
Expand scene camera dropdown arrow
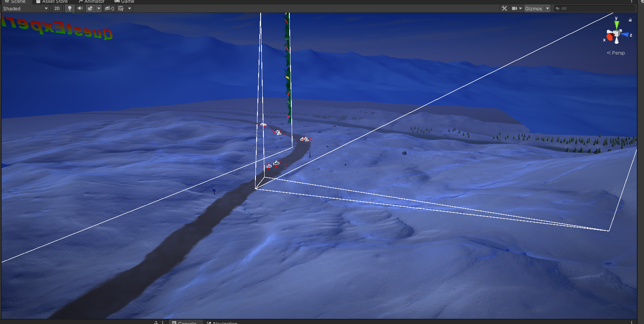click(x=520, y=8)
